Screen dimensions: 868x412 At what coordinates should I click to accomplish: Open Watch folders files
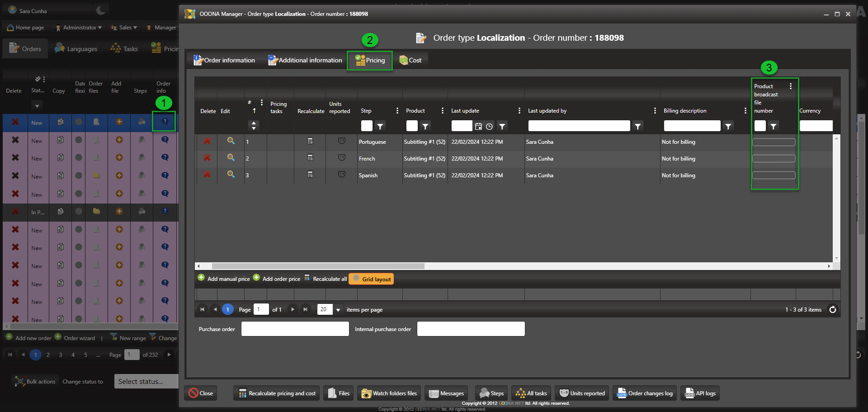click(x=389, y=393)
